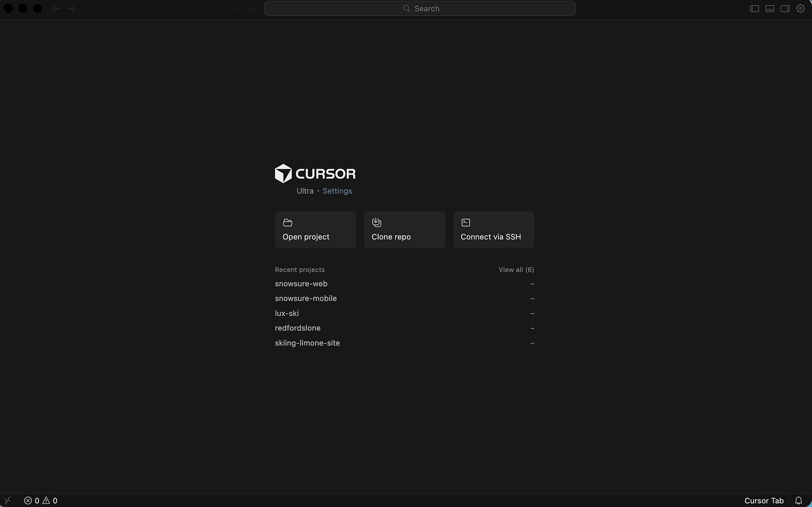Click the Open project button

click(x=315, y=229)
